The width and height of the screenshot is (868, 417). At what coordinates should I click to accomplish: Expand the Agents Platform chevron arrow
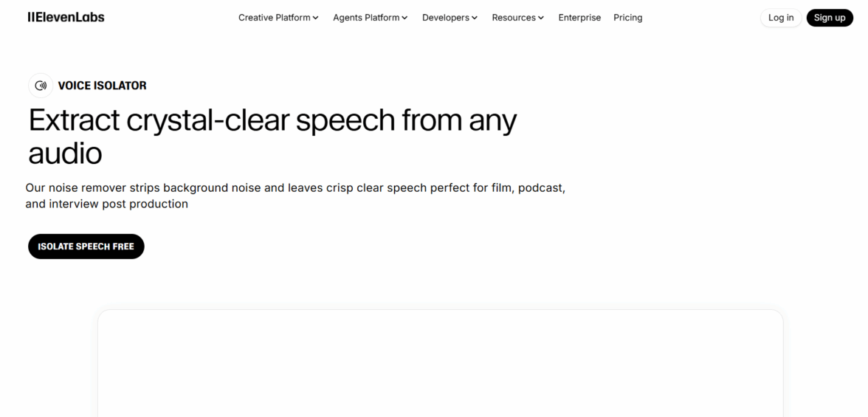tap(404, 18)
